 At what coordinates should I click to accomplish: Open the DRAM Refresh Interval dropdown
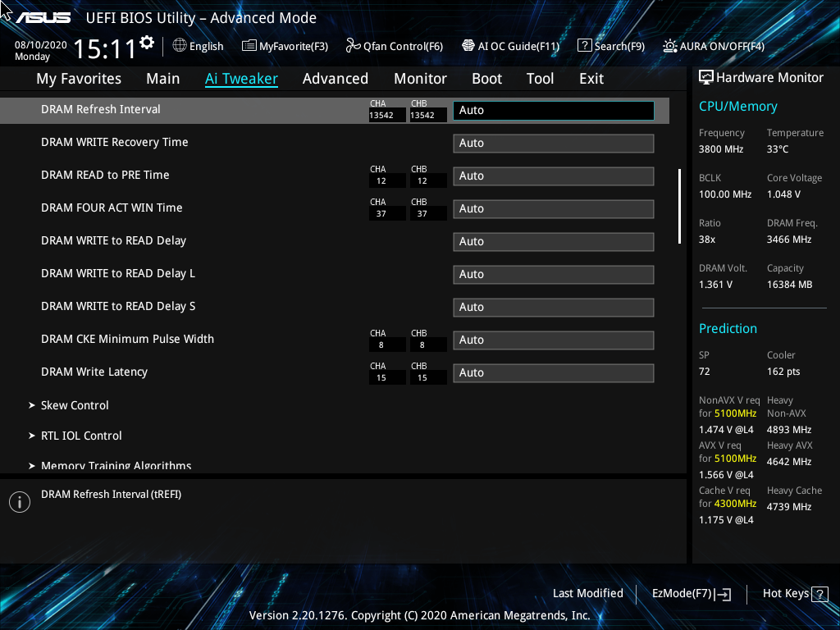point(553,110)
